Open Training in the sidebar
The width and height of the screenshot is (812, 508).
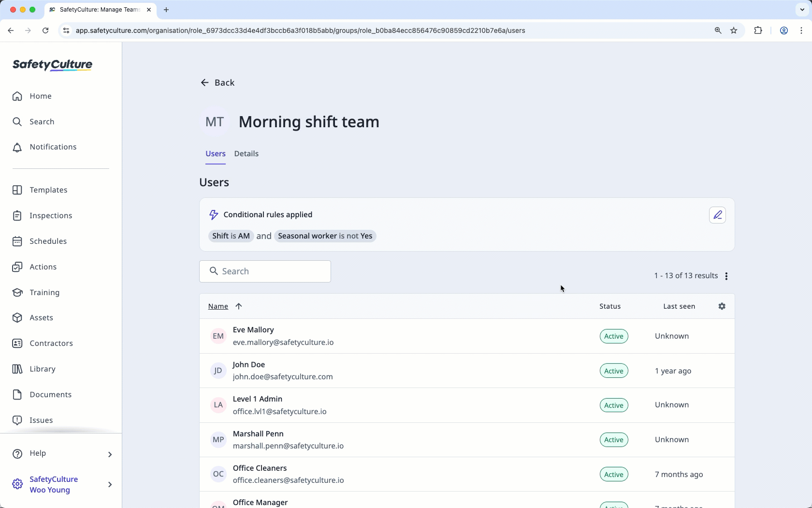[36, 293]
